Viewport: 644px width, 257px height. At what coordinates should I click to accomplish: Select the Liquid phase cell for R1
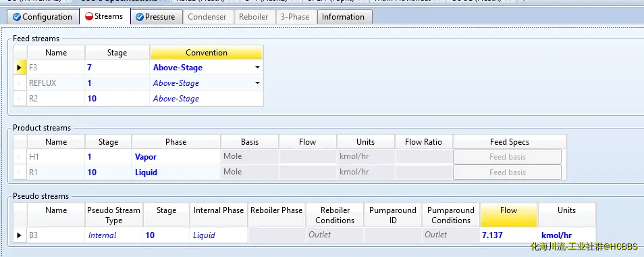pyautogui.click(x=176, y=172)
